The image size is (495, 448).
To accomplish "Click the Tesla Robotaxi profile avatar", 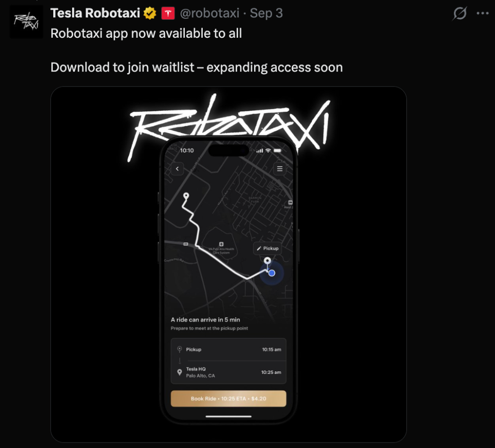I will pos(26,21).
